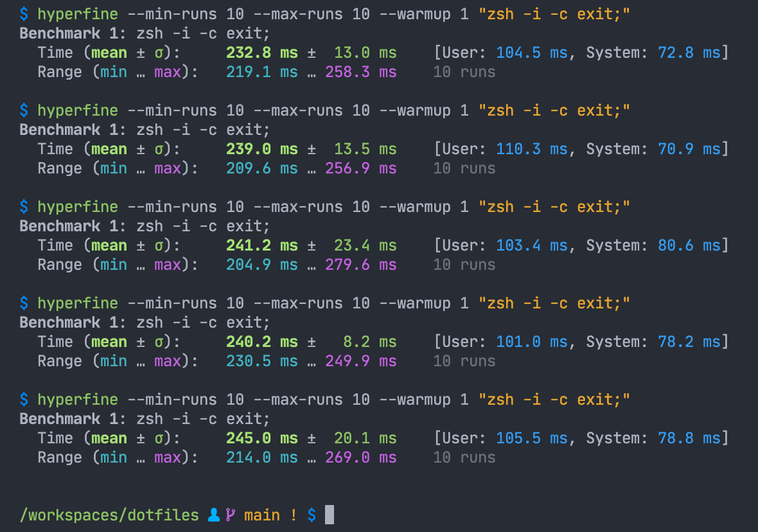Viewport: 758px width, 532px height.
Task: Click the System time 72.8 ms
Action: (689, 52)
